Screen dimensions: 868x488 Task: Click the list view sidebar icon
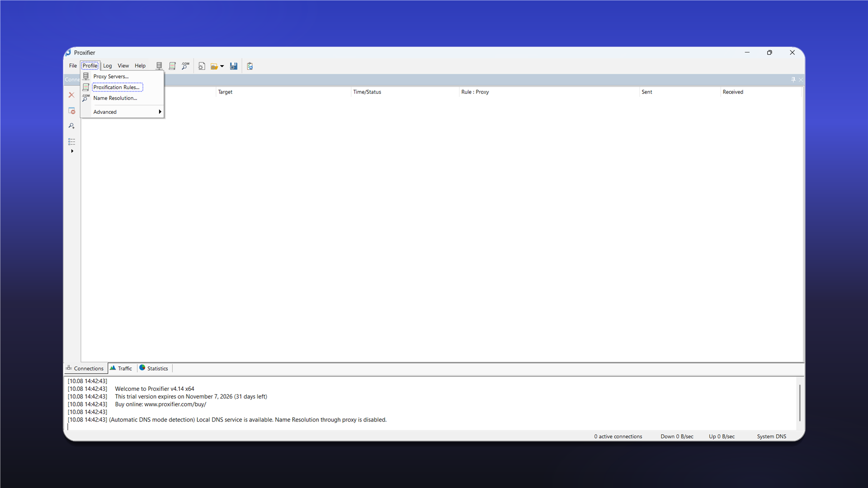point(71,141)
